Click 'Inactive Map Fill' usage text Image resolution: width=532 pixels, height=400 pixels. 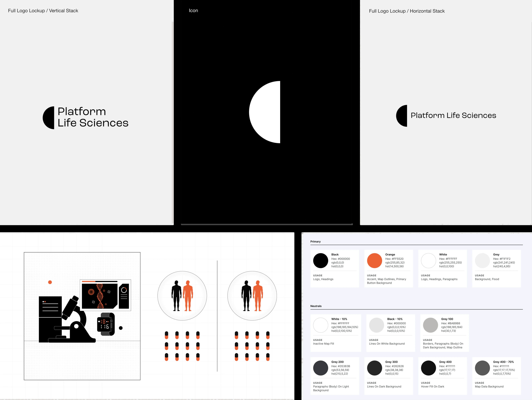(323, 344)
